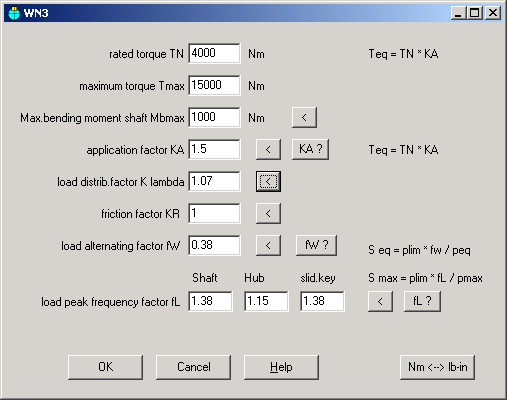Image resolution: width=507 pixels, height=400 pixels.
Task: Click the rated torque TN input field
Action: coord(214,53)
